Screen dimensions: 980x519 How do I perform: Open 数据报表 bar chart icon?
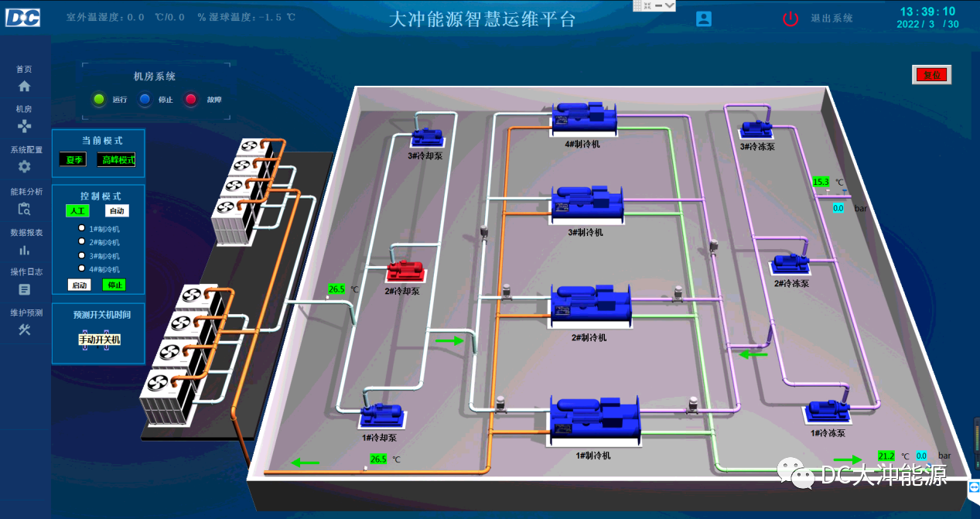pyautogui.click(x=24, y=250)
